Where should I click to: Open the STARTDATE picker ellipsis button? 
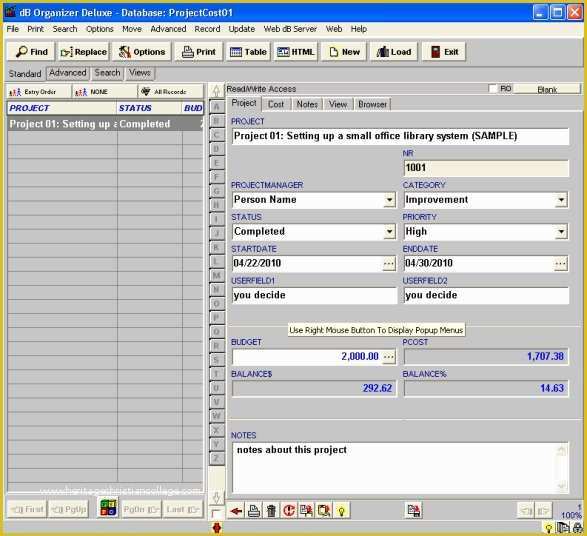coord(389,264)
